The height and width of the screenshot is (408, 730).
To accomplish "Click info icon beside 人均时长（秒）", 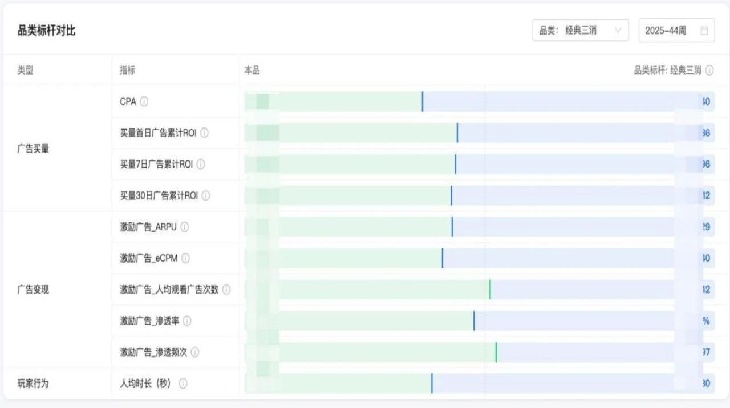I will pos(183,383).
